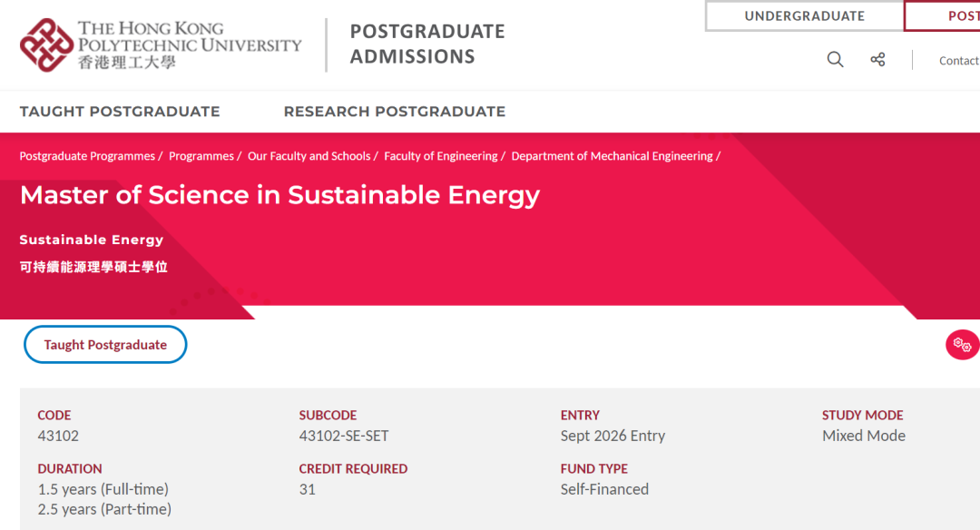980x530 pixels.
Task: Open the Contact link in header
Action: point(958,61)
